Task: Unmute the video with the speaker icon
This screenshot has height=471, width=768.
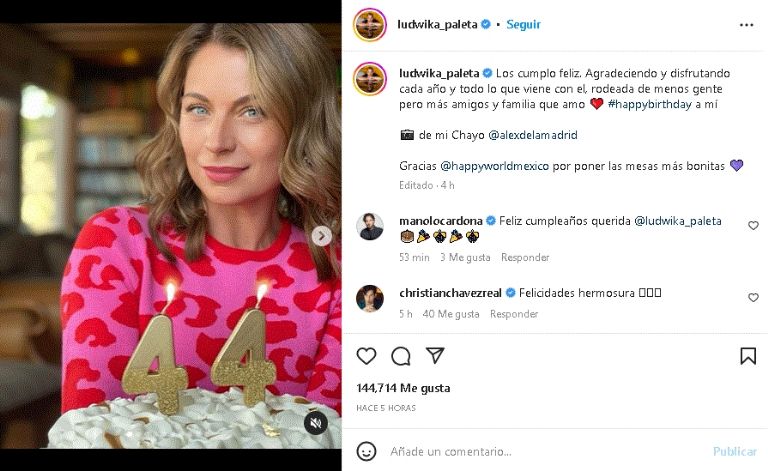Action: [x=317, y=423]
